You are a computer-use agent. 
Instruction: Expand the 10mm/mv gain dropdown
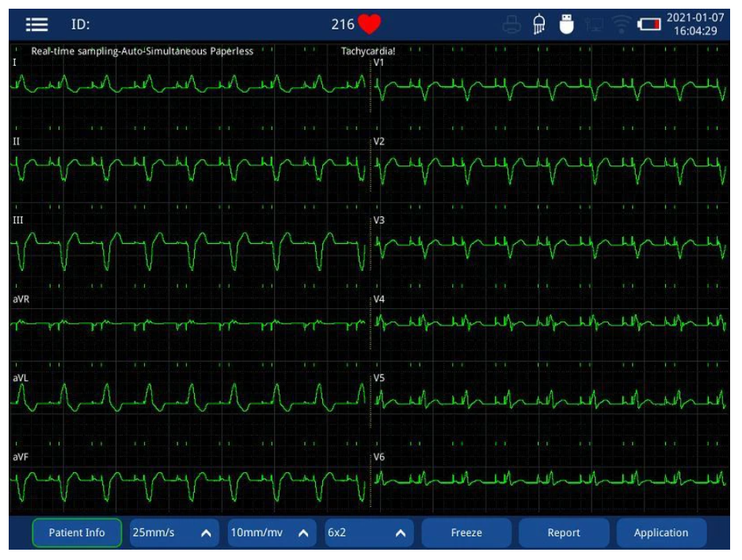point(272,532)
